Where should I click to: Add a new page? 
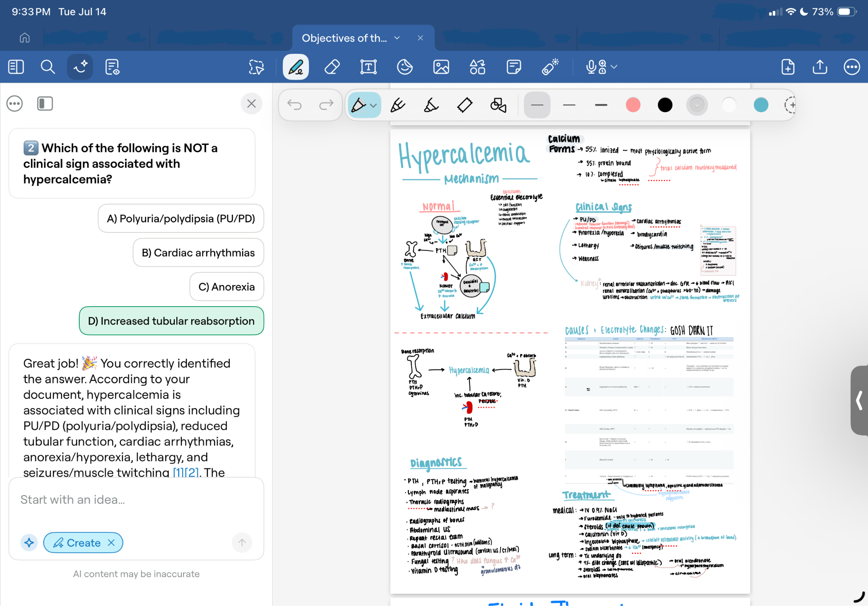(787, 67)
